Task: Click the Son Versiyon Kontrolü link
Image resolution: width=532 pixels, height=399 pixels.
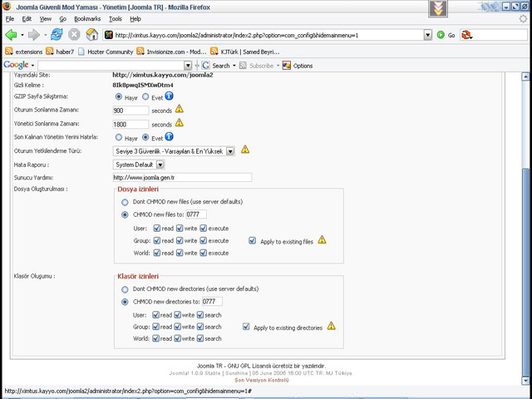Action: click(262, 381)
